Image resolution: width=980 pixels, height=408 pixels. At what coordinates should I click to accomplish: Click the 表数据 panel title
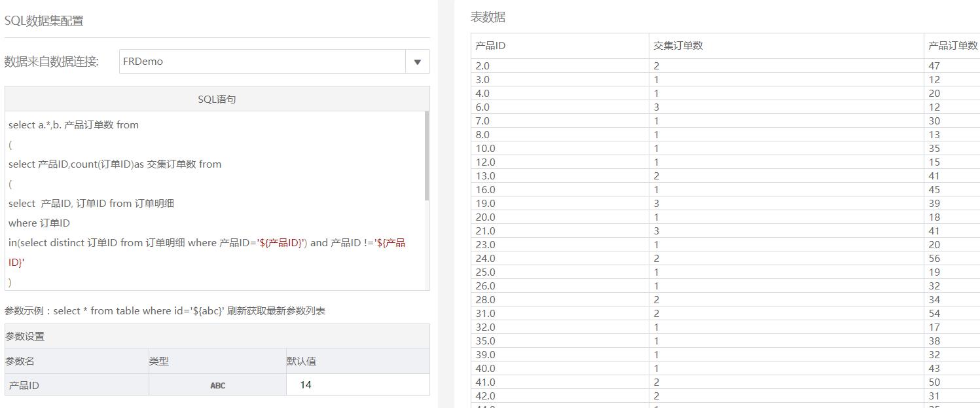click(488, 18)
